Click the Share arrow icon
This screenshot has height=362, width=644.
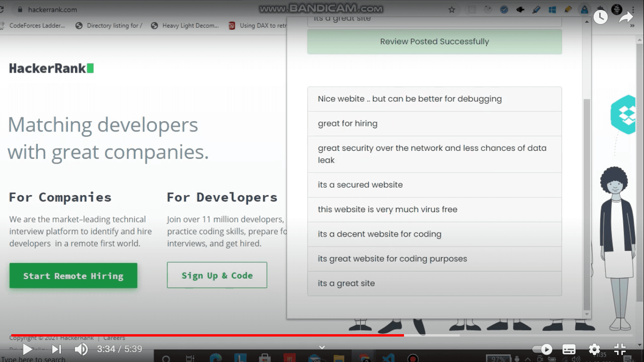(x=626, y=17)
